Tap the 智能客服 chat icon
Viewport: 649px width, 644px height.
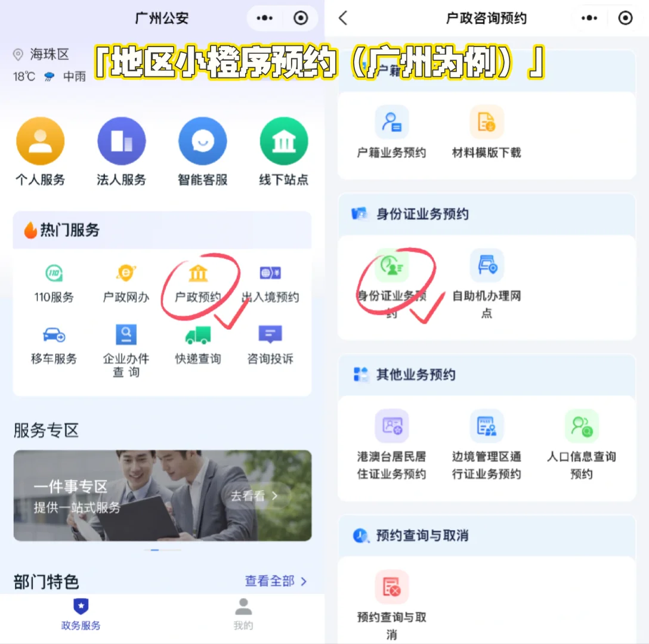click(202, 141)
